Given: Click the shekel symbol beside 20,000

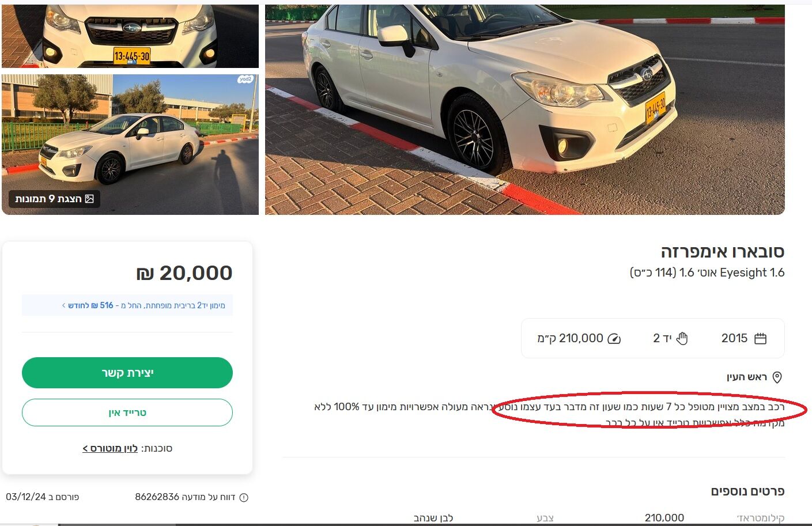Looking at the screenshot, I should pyautogui.click(x=145, y=273).
